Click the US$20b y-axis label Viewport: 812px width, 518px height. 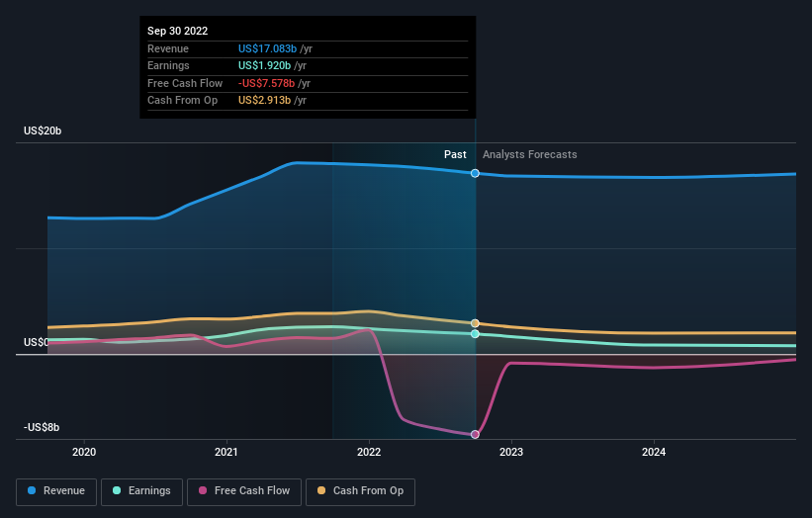43,130
